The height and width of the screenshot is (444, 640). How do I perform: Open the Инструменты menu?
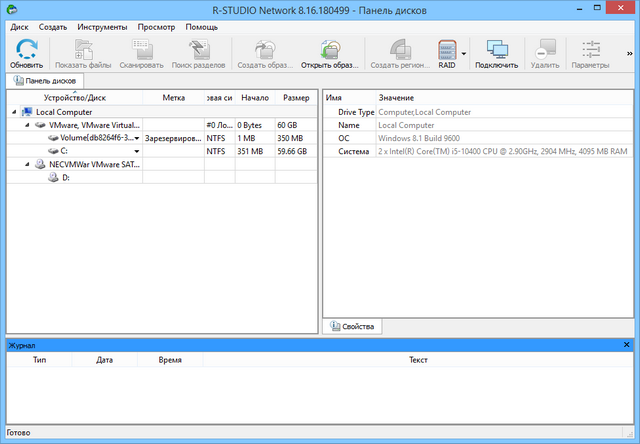click(102, 27)
